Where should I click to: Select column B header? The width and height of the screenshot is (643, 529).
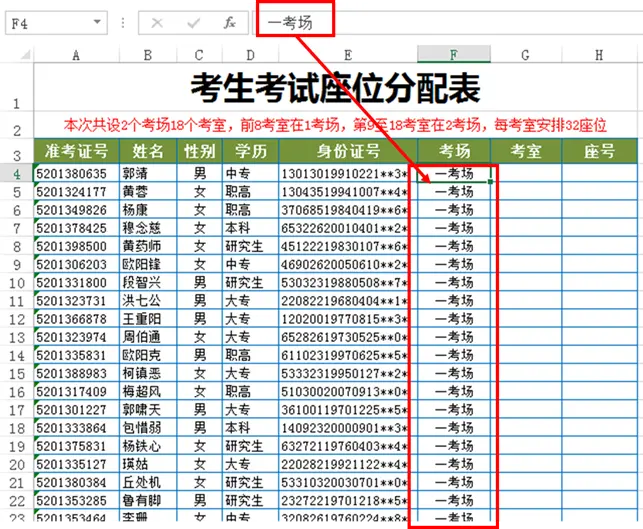(148, 55)
